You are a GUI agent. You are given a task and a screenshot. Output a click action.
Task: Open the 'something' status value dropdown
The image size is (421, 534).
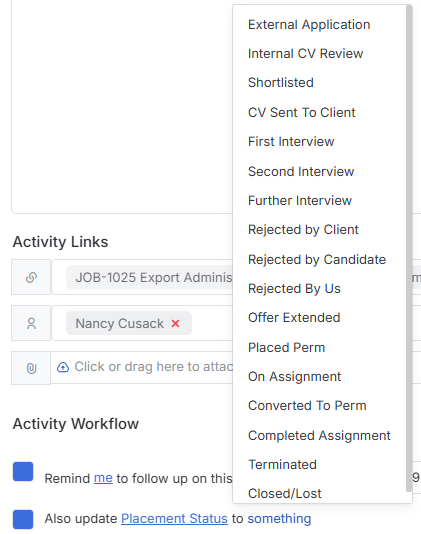pos(279,519)
